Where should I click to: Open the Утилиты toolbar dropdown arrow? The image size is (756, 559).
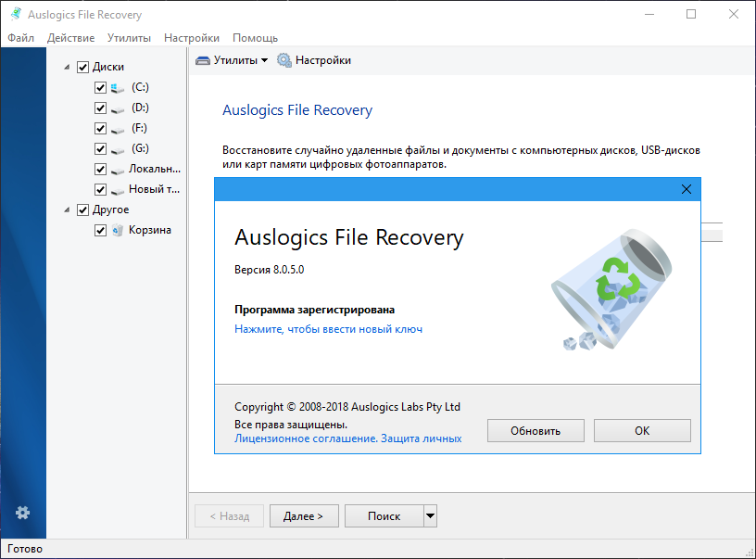coord(264,60)
